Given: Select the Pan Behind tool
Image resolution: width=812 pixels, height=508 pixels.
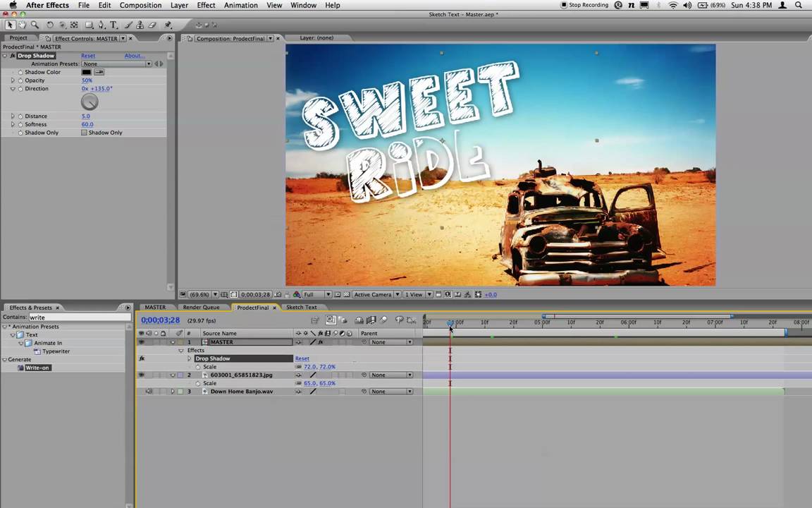Looking at the screenshot, I should point(75,25).
